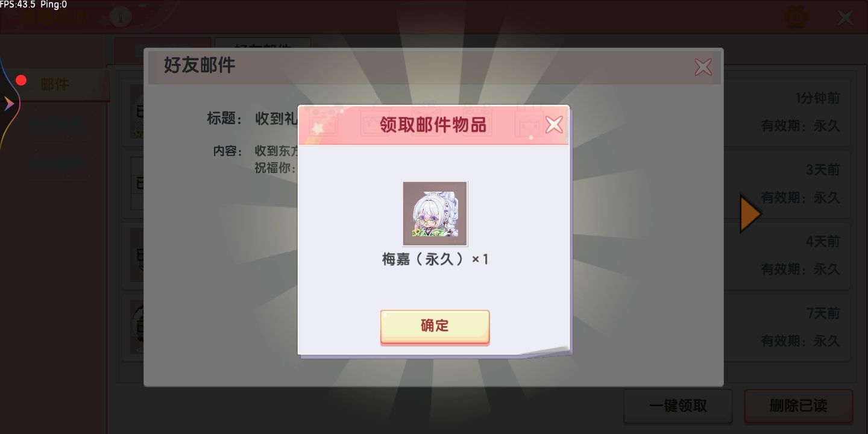Open the settings gear icon
The height and width of the screenshot is (434, 868).
coord(796,16)
